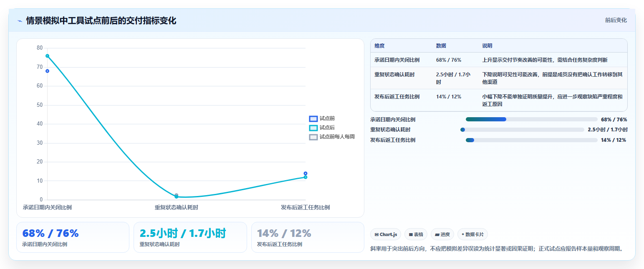The image size is (644, 269).
Task: Click the 试点前 blue legend color box
Action: tap(313, 119)
